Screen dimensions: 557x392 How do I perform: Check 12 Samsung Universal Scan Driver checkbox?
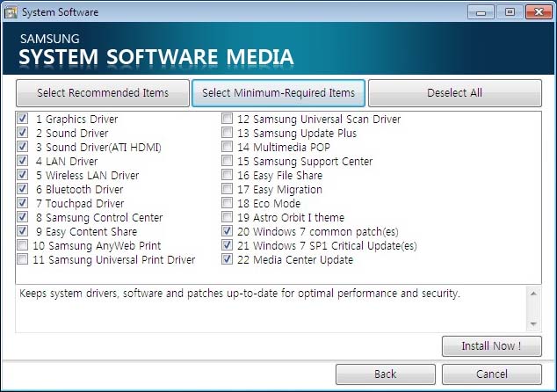click(x=227, y=119)
